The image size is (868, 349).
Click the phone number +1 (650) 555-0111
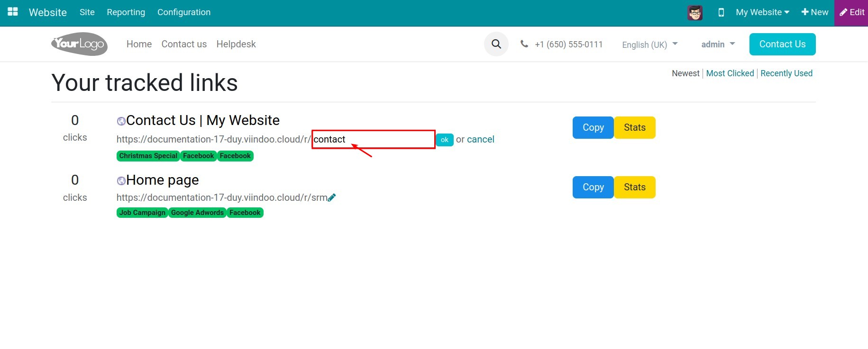pyautogui.click(x=569, y=45)
